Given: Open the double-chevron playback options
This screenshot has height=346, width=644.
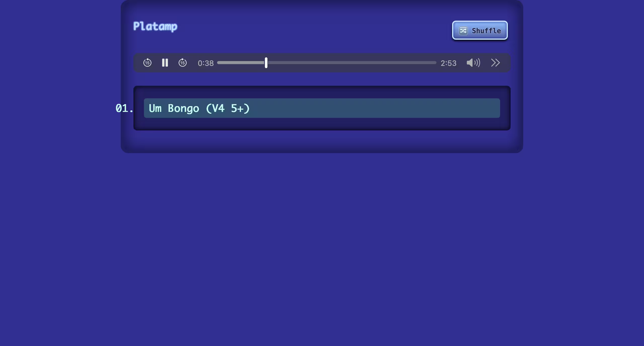Looking at the screenshot, I should (x=495, y=63).
